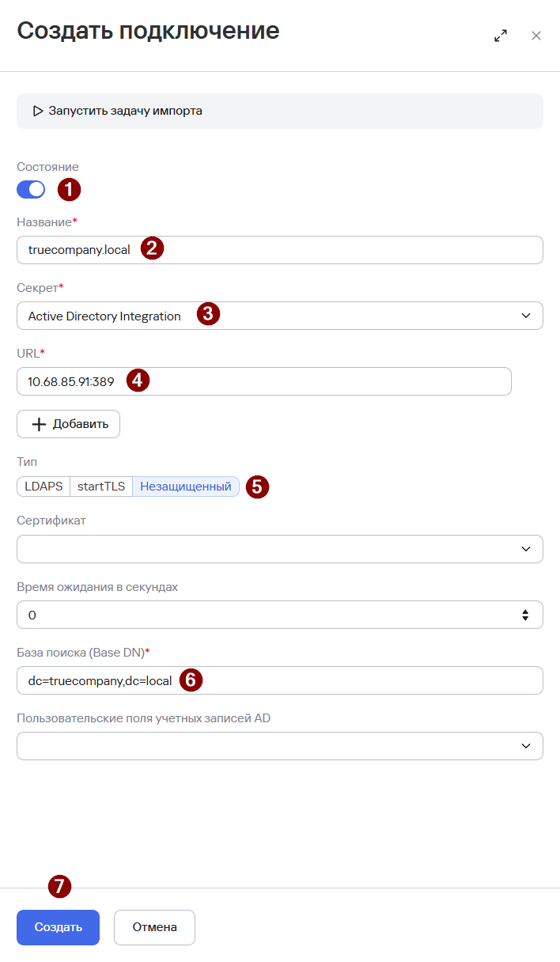Click the timeout seconds stepper arrows
This screenshot has height=962, width=560.
[x=525, y=615]
